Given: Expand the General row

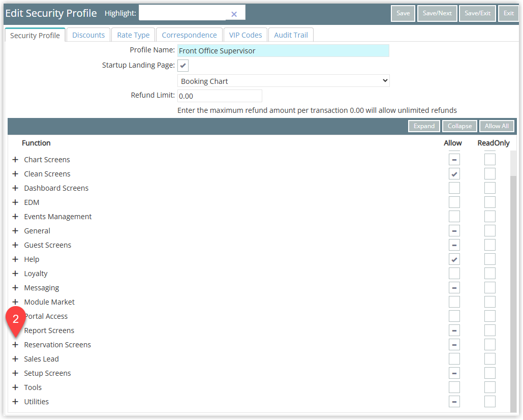Looking at the screenshot, I should click(15, 231).
